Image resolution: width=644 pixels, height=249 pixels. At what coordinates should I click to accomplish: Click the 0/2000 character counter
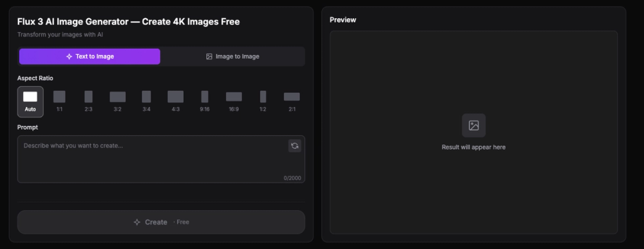292,178
